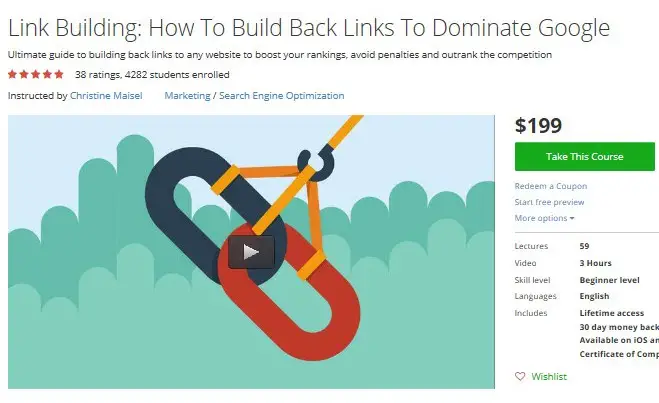Click the first rating star
Screen dimensions: 659x403
pos(12,74)
